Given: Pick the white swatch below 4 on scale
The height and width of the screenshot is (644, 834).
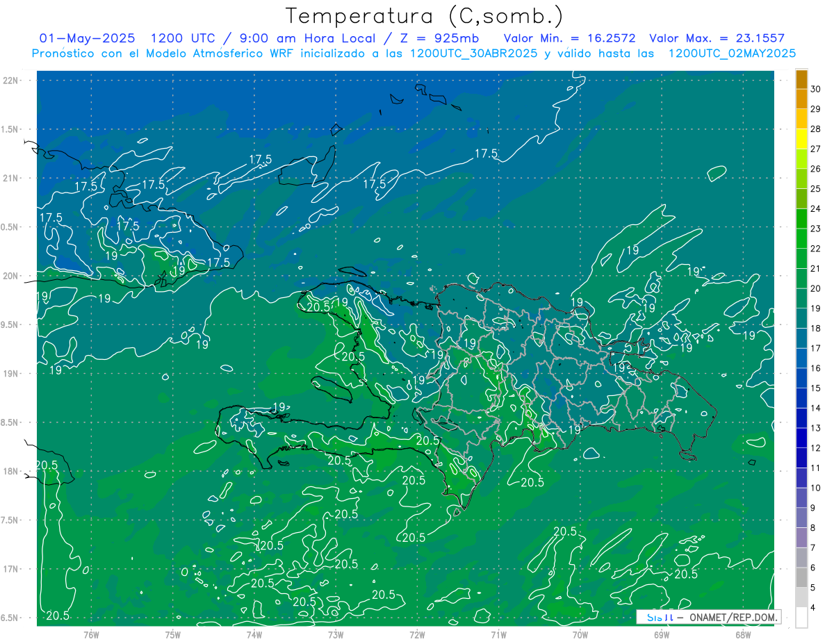Looking at the screenshot, I should (x=802, y=618).
